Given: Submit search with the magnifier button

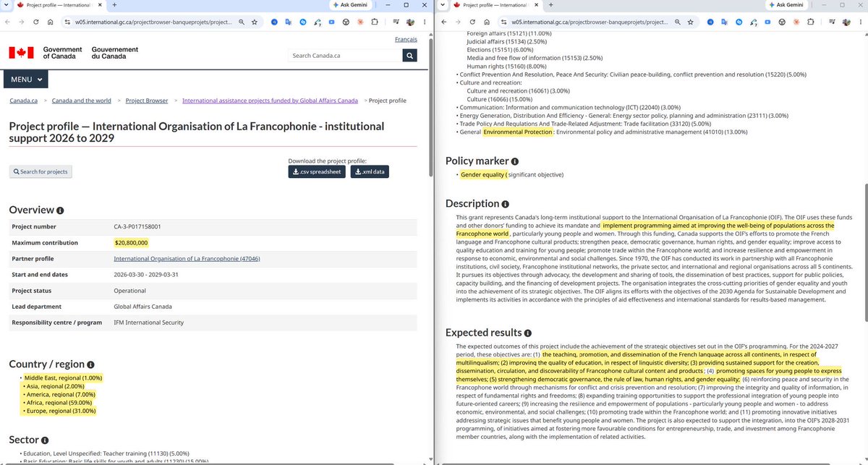Looking at the screenshot, I should pos(409,55).
